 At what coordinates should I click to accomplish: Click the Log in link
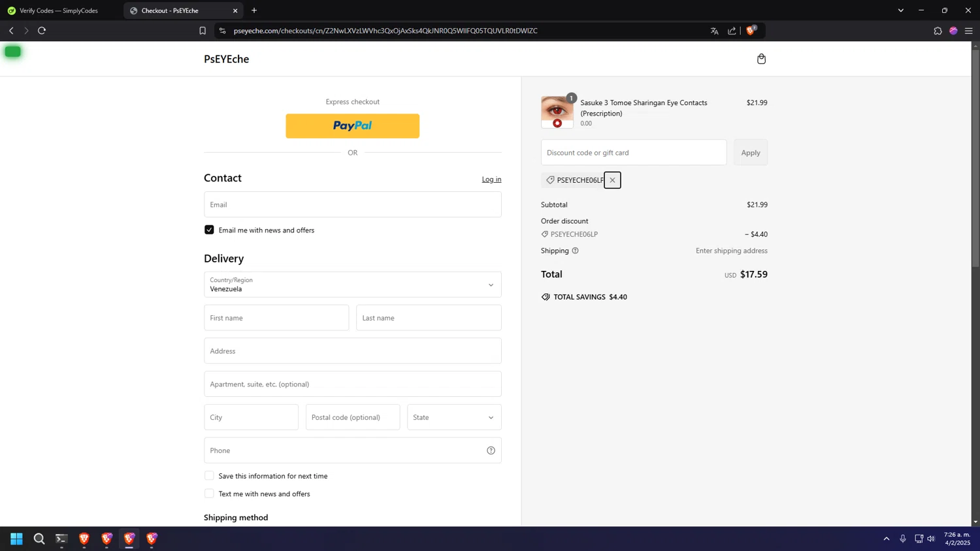(491, 180)
